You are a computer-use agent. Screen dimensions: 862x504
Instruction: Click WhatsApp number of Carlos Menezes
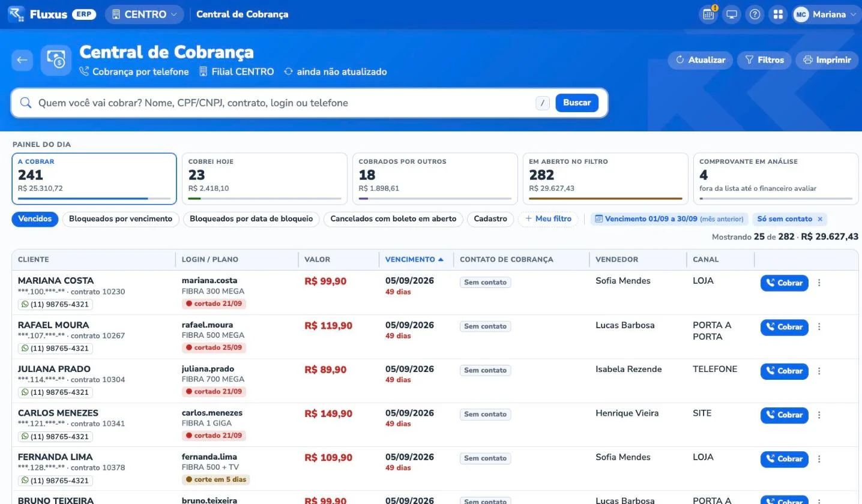point(55,436)
